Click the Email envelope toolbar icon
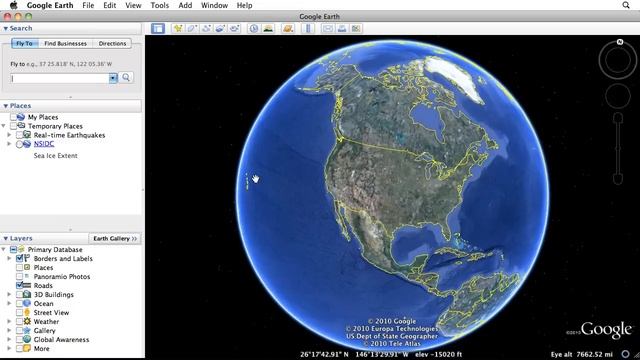 coord(328,29)
